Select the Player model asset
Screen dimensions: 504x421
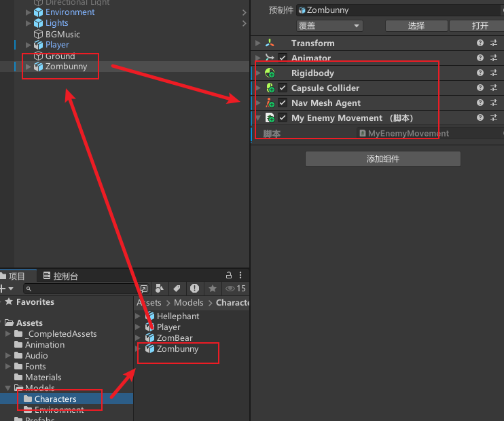[168, 327]
